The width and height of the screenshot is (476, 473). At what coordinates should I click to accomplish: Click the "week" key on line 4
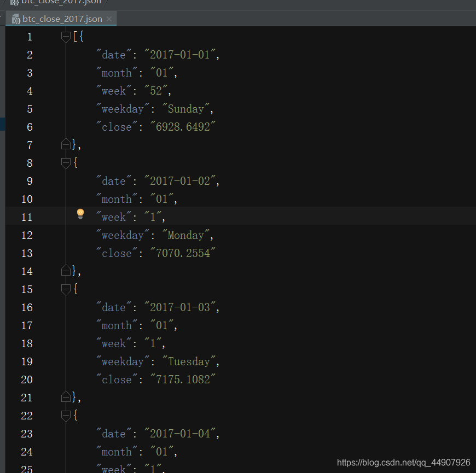(114, 91)
